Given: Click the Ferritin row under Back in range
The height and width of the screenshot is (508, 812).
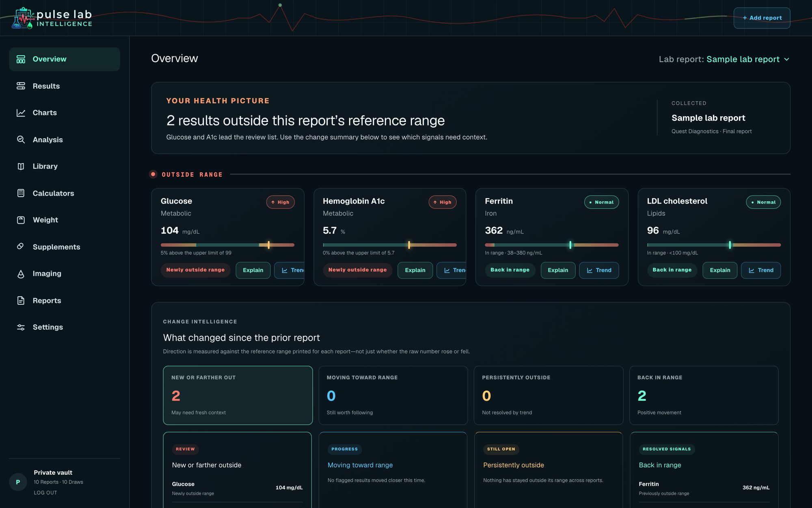Looking at the screenshot, I should [x=704, y=488].
